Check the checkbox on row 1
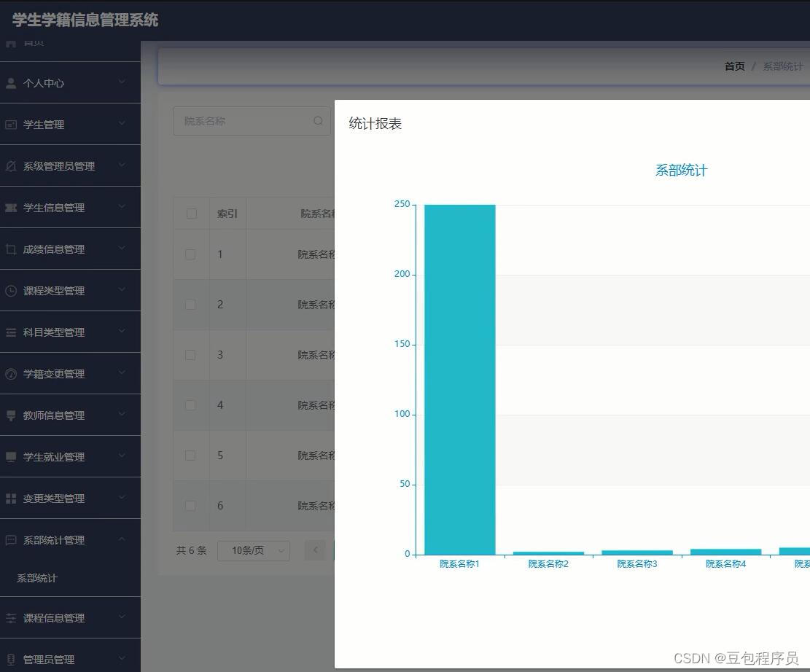The height and width of the screenshot is (672, 810). coord(190,254)
